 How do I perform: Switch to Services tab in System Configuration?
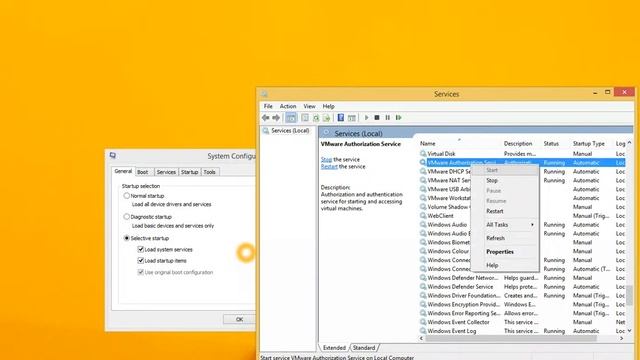166,172
